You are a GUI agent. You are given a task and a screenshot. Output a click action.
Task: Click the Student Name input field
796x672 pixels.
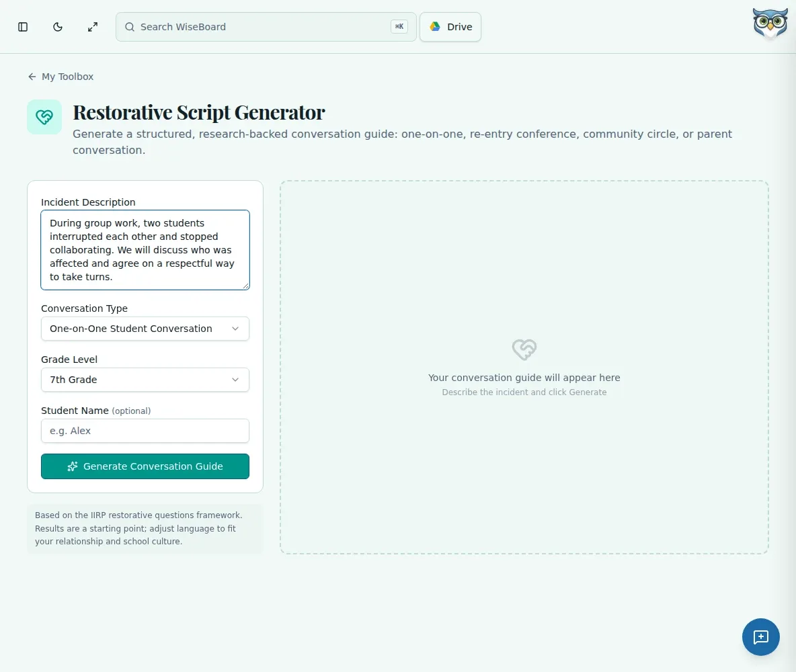pyautogui.click(x=145, y=431)
